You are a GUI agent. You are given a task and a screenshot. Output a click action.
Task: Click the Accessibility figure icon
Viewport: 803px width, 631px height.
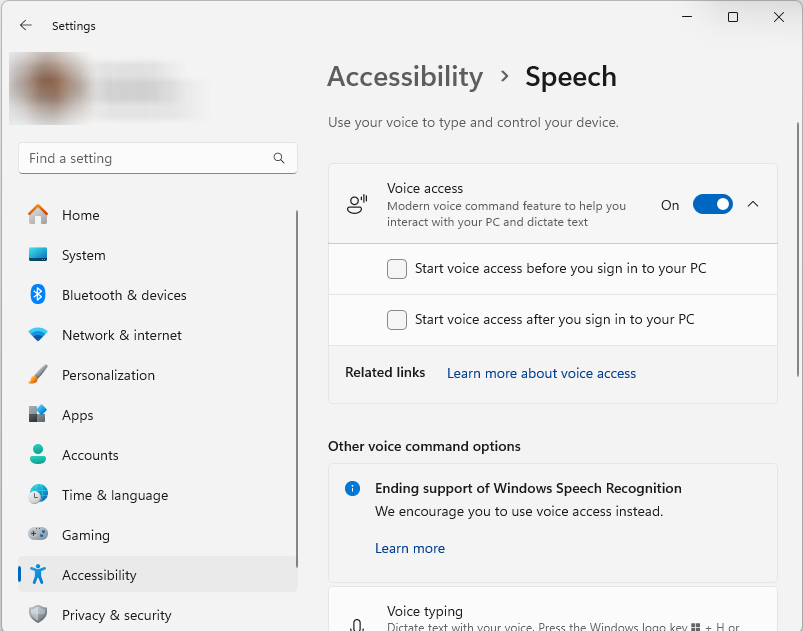point(38,574)
